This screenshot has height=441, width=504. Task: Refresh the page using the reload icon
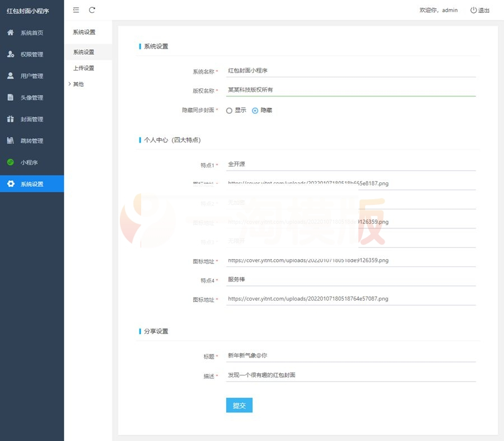click(x=92, y=10)
